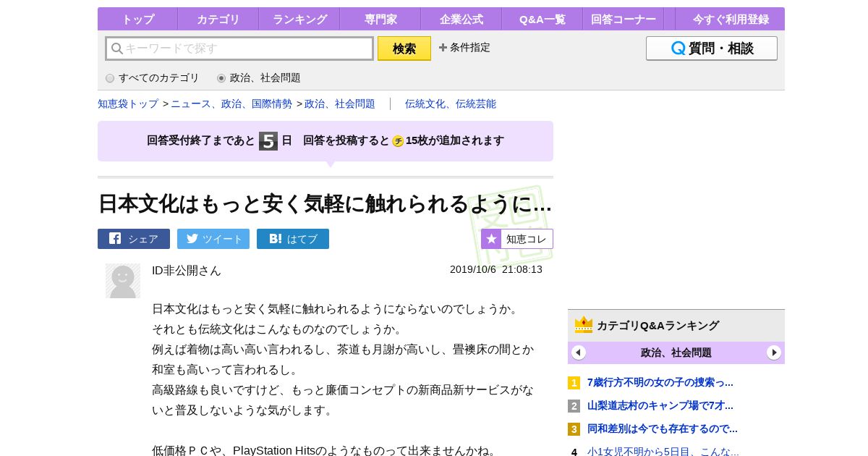Click the B! Hatena icon
This screenshot has width=868, height=456.
(x=276, y=238)
